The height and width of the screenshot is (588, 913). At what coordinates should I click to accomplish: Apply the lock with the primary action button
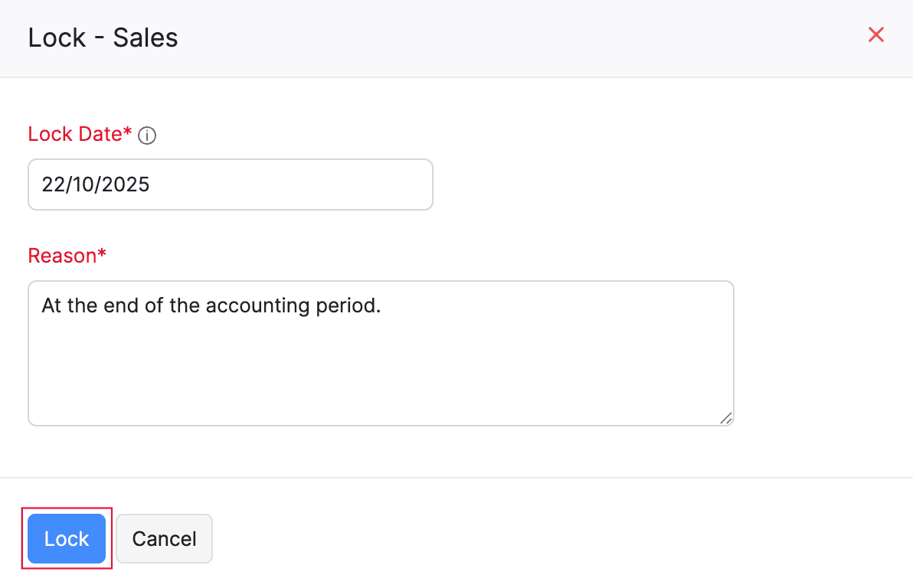pyautogui.click(x=66, y=538)
